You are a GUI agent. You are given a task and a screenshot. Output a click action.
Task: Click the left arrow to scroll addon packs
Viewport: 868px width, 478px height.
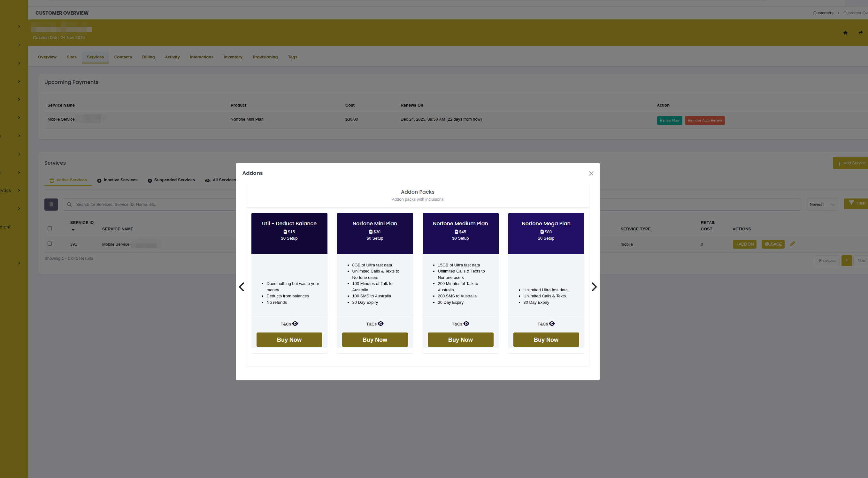point(242,287)
